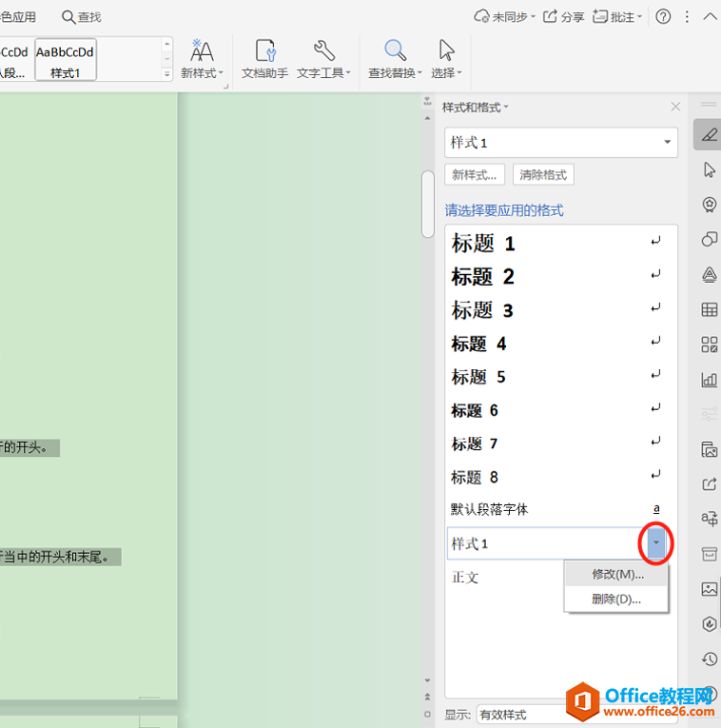Click the 清除格式 button
The image size is (721, 728).
click(x=543, y=175)
